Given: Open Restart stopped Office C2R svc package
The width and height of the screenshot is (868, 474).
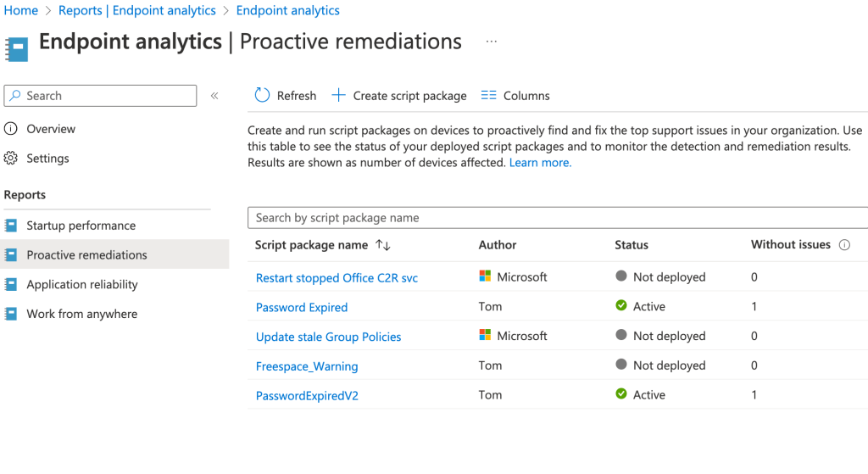Looking at the screenshot, I should (337, 278).
